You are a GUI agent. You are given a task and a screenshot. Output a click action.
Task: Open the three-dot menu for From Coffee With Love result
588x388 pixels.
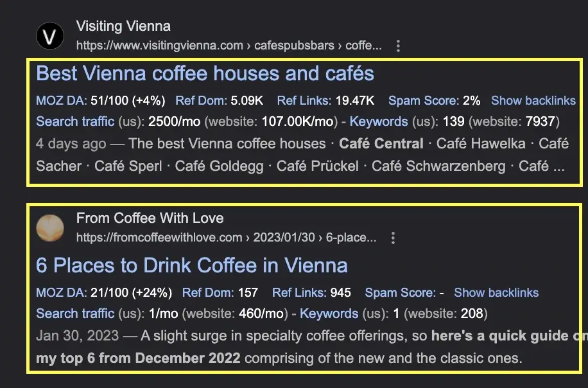click(x=393, y=238)
